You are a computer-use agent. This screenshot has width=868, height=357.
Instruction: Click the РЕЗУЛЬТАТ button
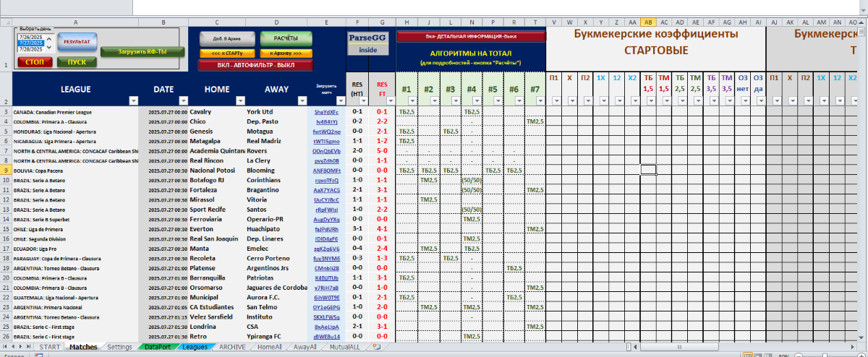coord(76,43)
